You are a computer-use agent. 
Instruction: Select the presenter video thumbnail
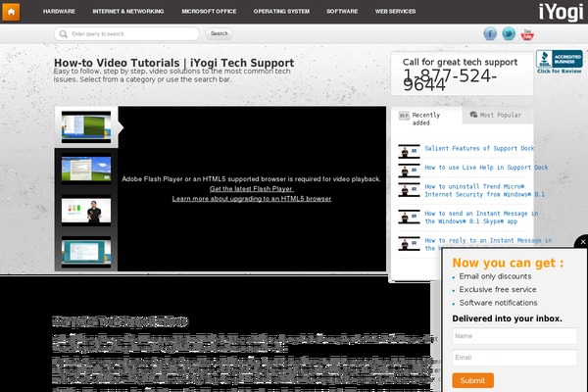tap(86, 212)
